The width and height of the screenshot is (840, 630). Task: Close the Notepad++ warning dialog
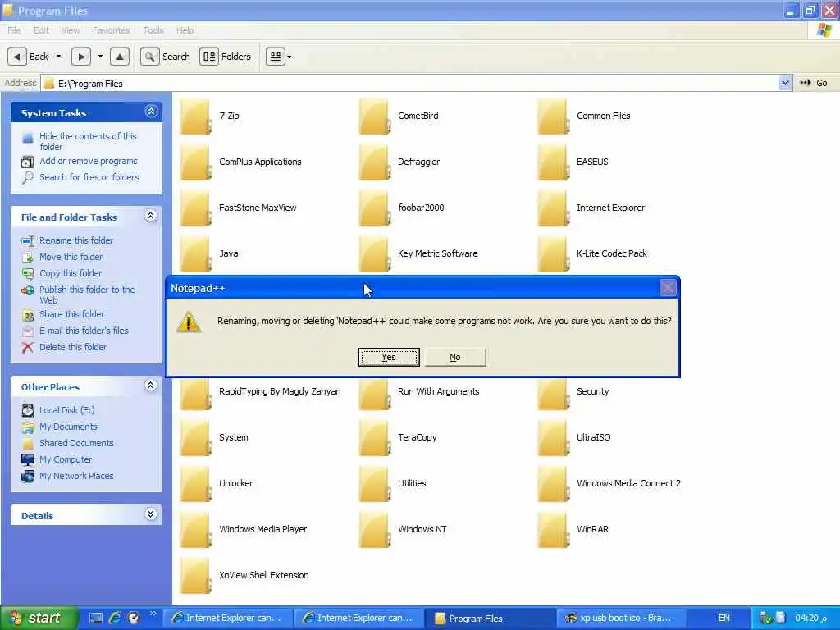668,288
